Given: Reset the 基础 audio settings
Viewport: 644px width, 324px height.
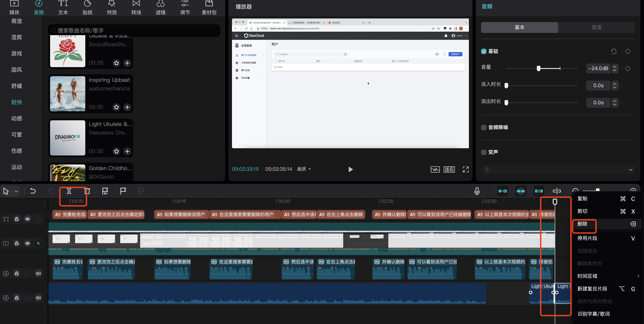Looking at the screenshot, I should 613,51.
